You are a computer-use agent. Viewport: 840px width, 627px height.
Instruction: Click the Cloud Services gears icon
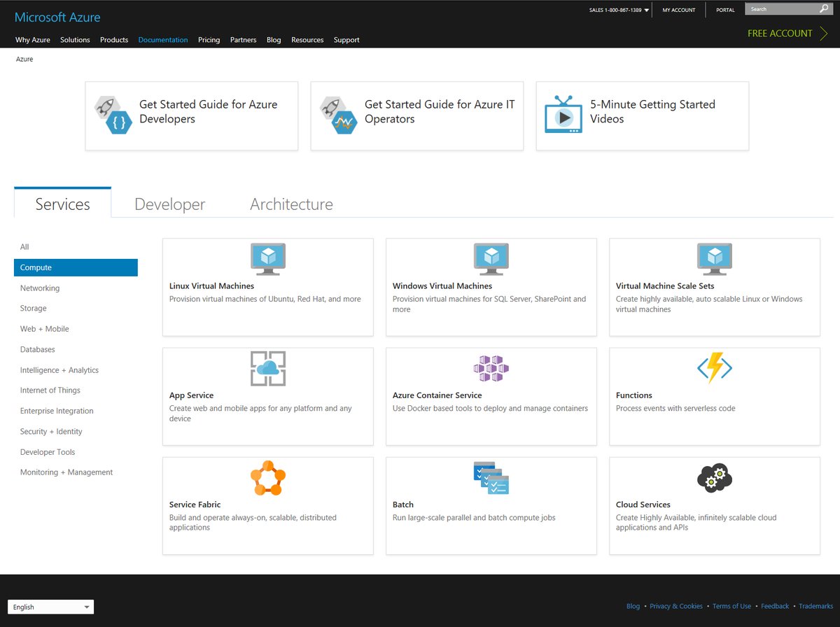click(715, 478)
